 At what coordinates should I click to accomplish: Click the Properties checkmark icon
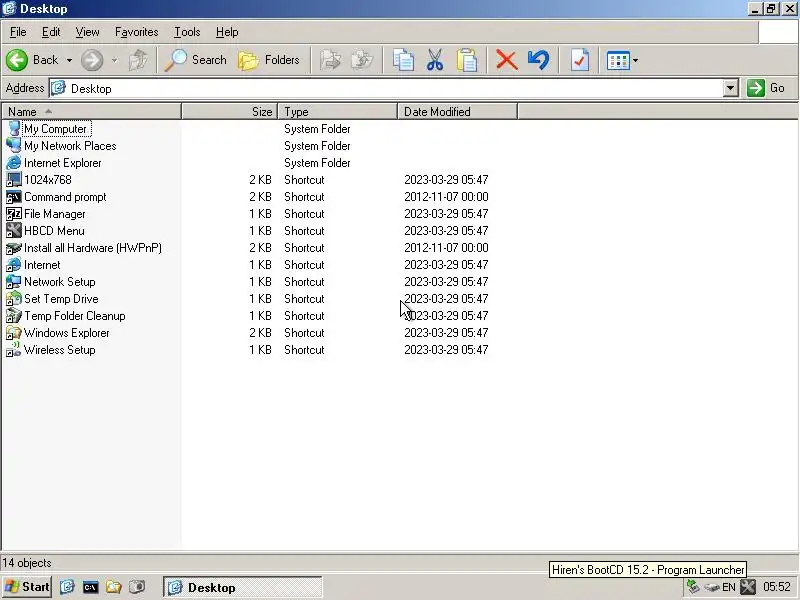[580, 60]
